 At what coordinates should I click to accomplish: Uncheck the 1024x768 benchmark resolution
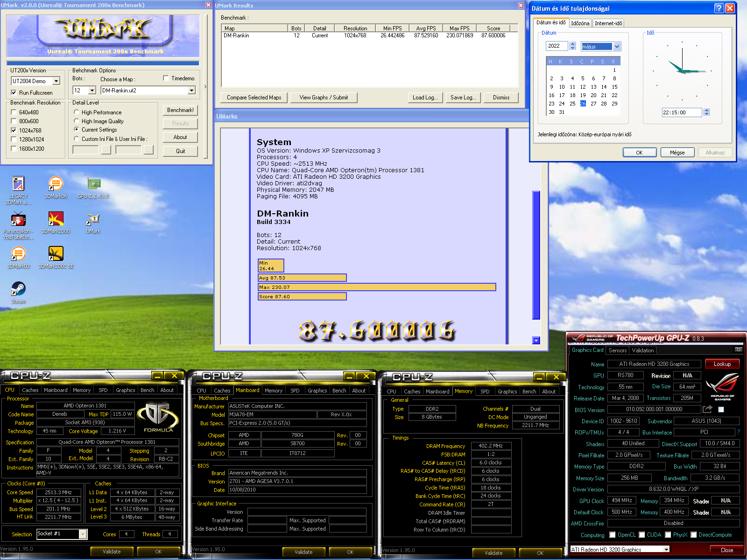14,130
